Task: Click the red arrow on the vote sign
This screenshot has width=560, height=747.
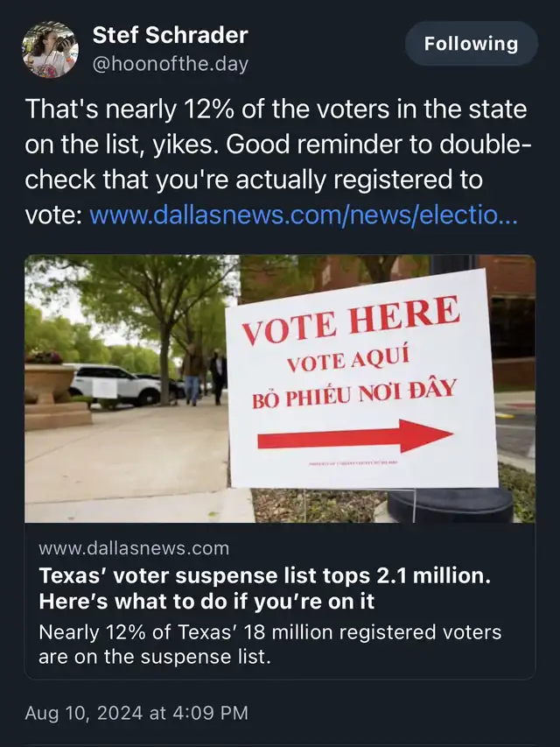Action: coord(354,436)
